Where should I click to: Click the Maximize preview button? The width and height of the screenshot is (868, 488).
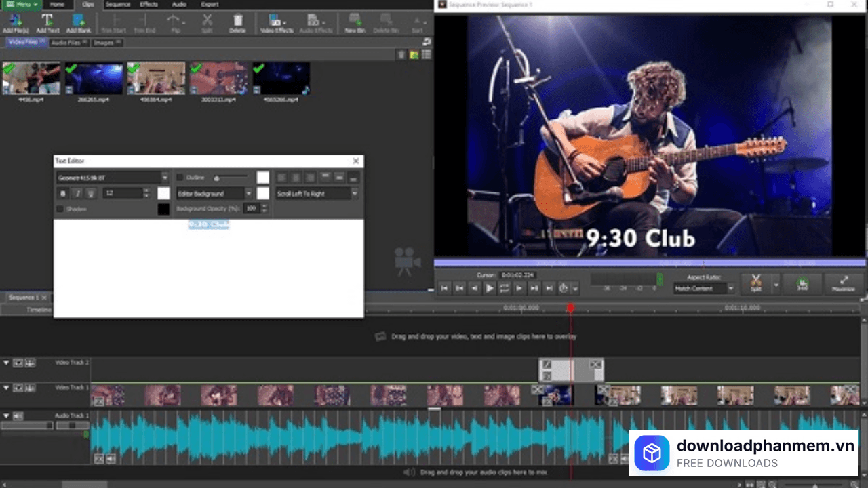click(x=844, y=283)
